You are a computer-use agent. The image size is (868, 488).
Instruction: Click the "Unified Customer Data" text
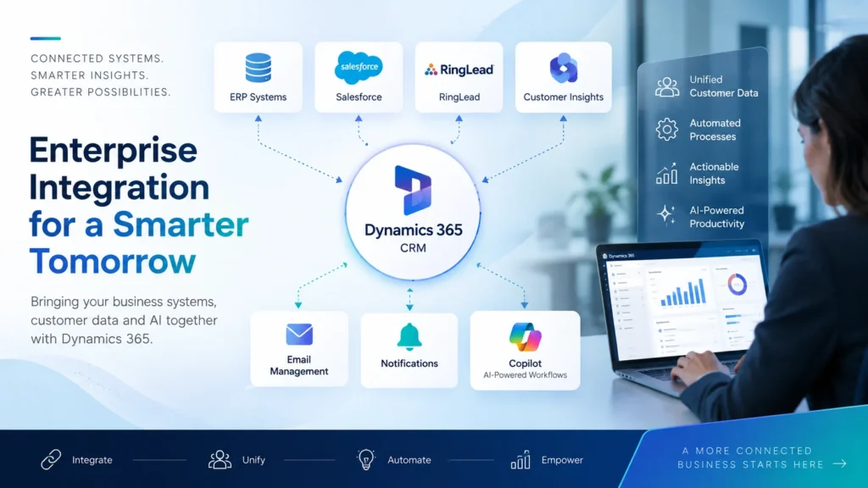click(x=724, y=86)
